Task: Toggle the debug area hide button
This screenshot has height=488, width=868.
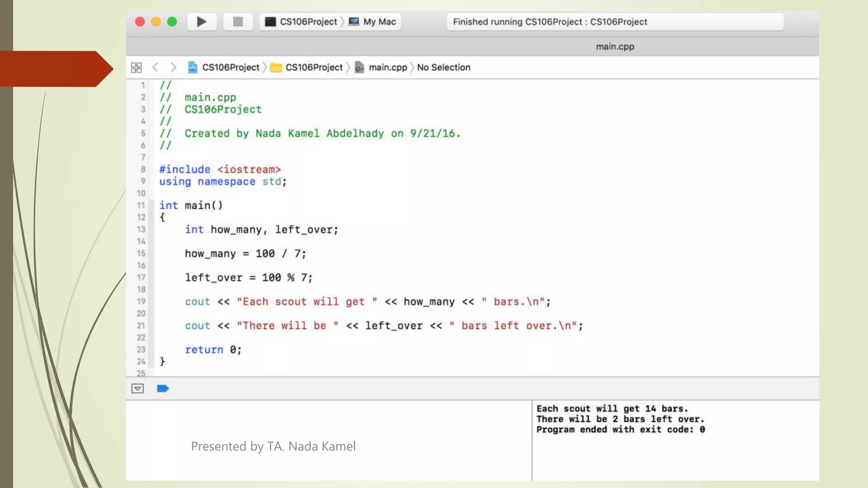Action: 137,388
